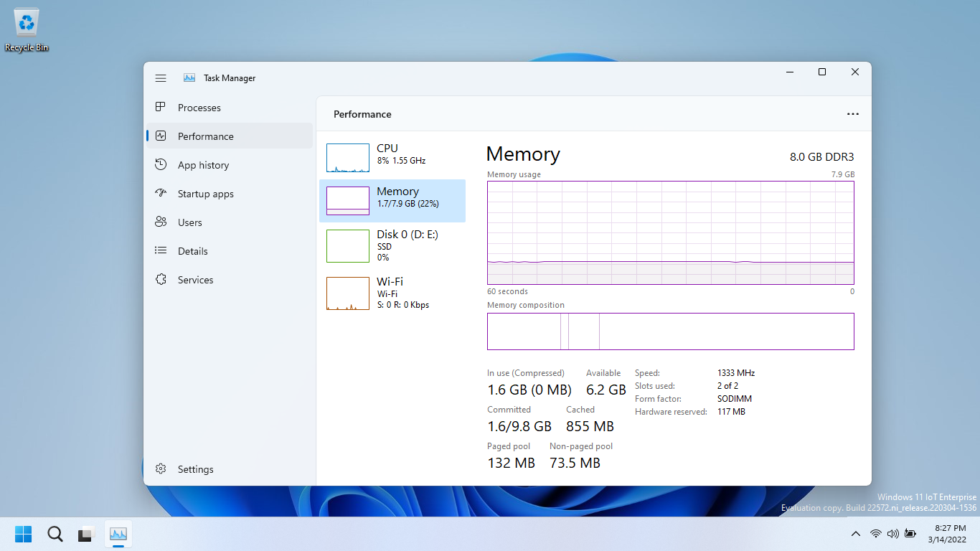Open App history via its clock icon

pyautogui.click(x=161, y=164)
